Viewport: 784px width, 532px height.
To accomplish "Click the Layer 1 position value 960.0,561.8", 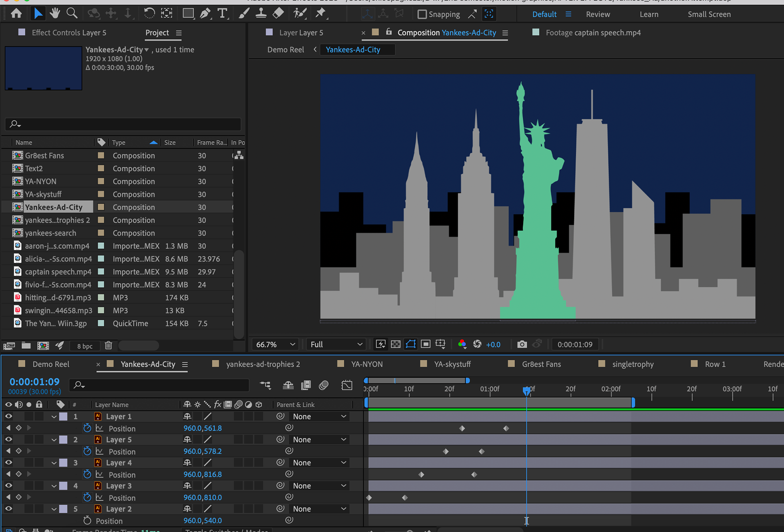I will 203,428.
